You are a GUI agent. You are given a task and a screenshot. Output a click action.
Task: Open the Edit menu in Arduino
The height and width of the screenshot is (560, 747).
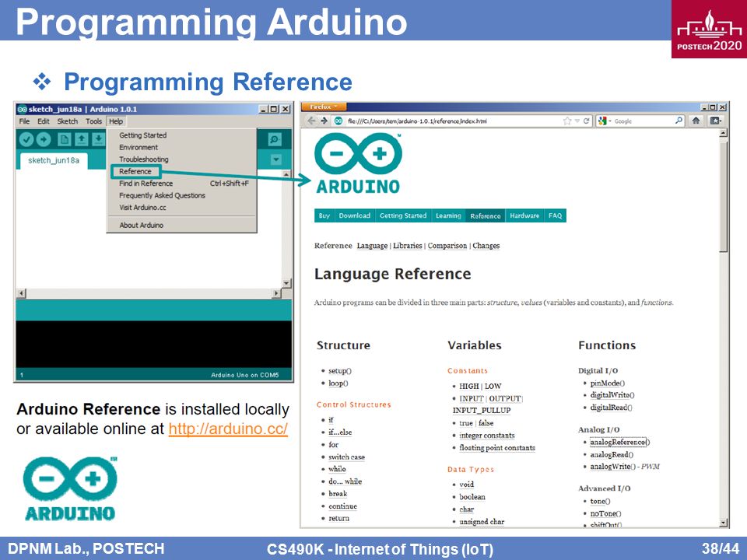tap(44, 121)
